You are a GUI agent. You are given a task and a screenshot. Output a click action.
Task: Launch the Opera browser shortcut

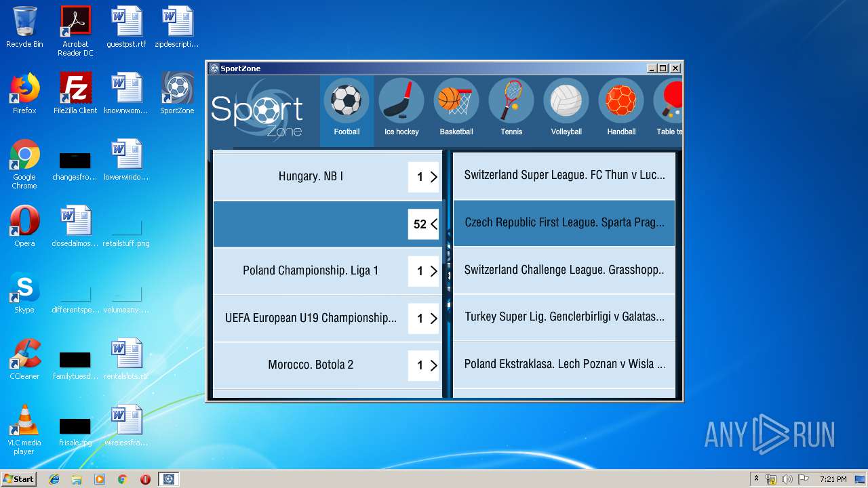[x=24, y=226]
